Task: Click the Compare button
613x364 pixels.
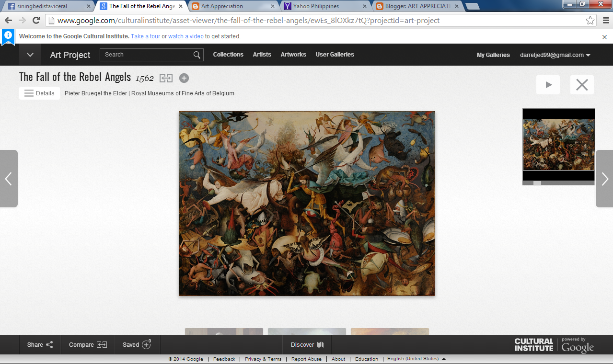Action: (x=88, y=345)
